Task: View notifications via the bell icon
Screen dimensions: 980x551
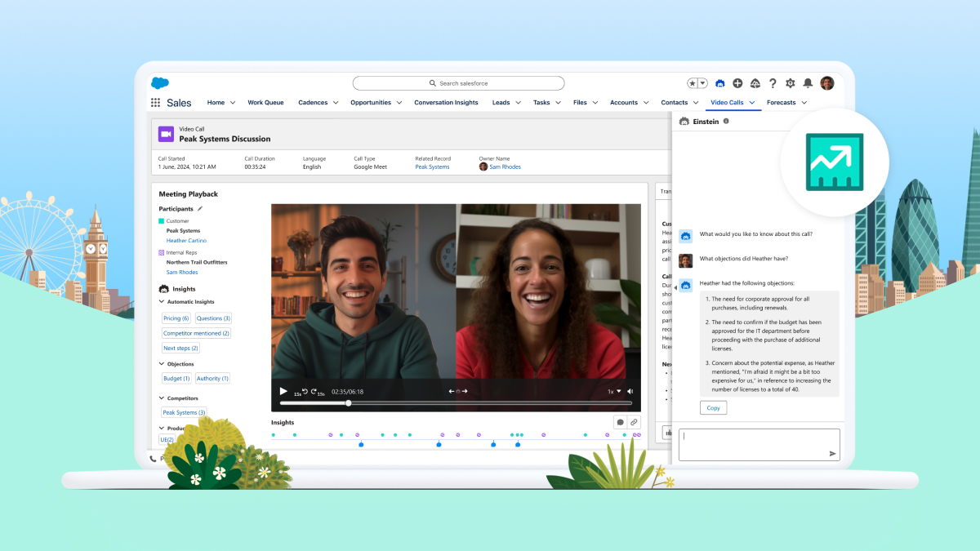Action: (808, 82)
